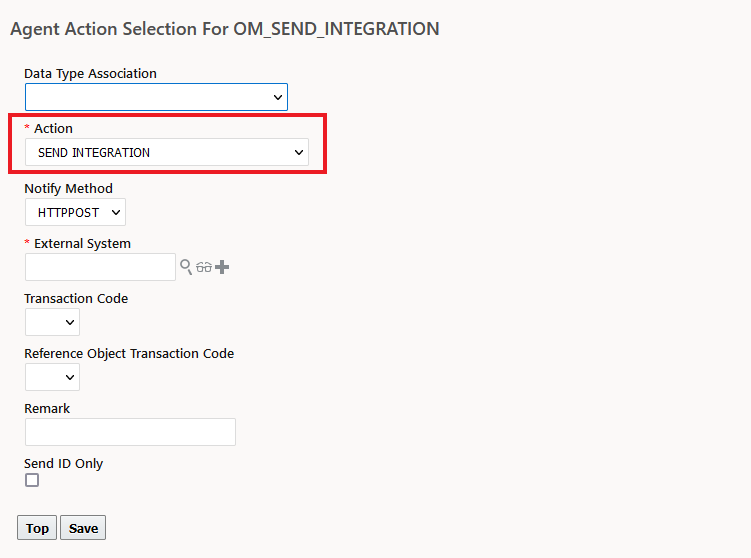This screenshot has width=751, height=558.
Task: Click the Send ID Only label
Action: (x=63, y=463)
